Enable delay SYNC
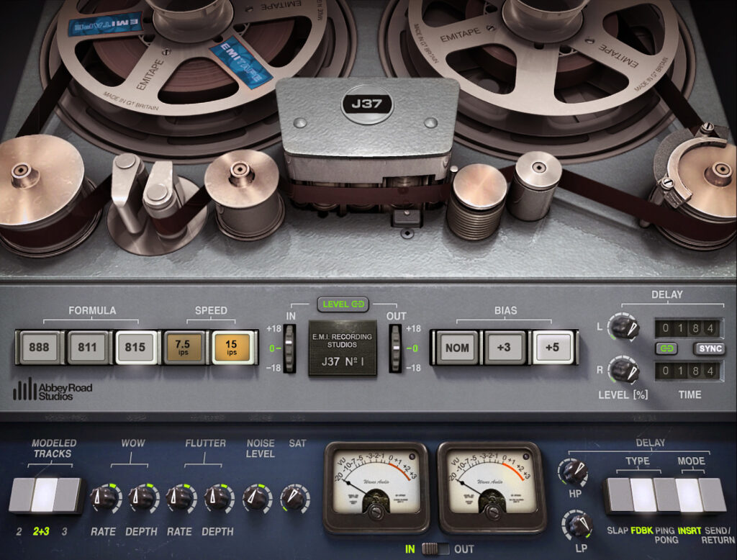737x560 pixels. [x=709, y=349]
